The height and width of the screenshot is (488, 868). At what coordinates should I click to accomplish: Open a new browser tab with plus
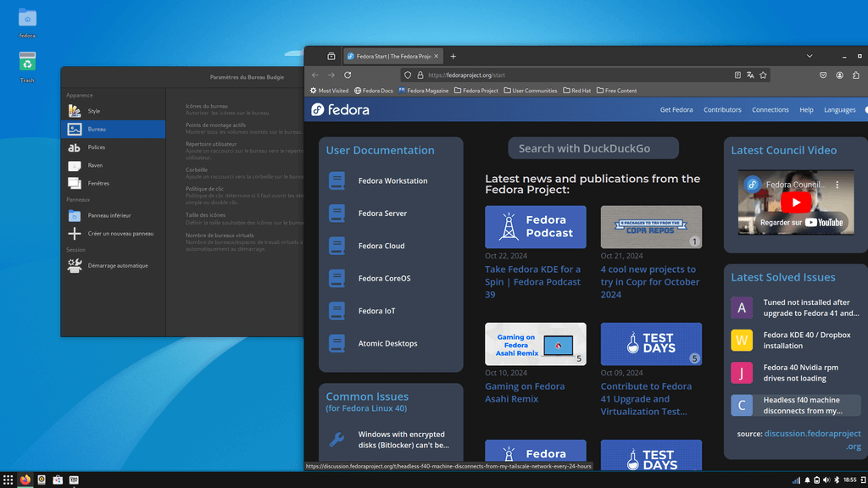(x=453, y=57)
